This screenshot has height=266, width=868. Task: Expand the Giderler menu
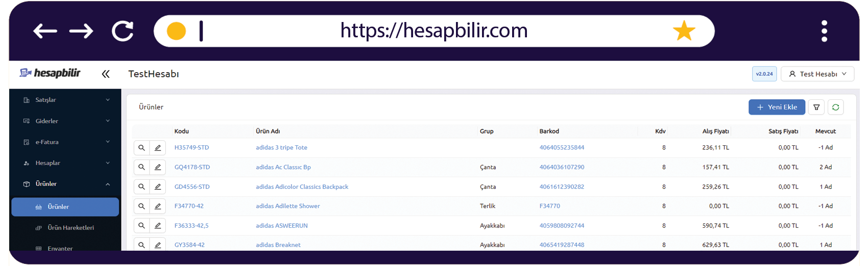[65, 121]
